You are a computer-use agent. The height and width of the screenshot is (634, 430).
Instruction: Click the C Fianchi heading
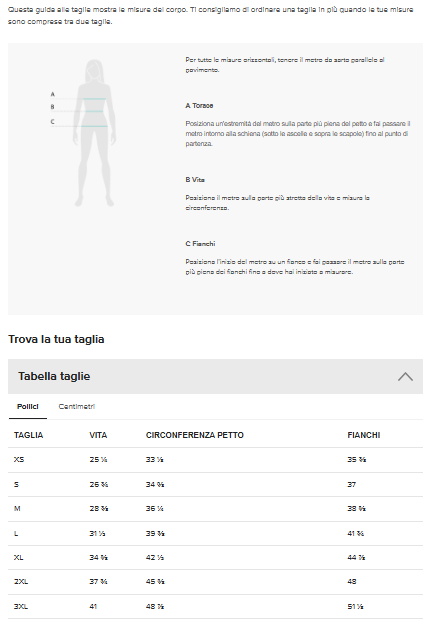(200, 244)
